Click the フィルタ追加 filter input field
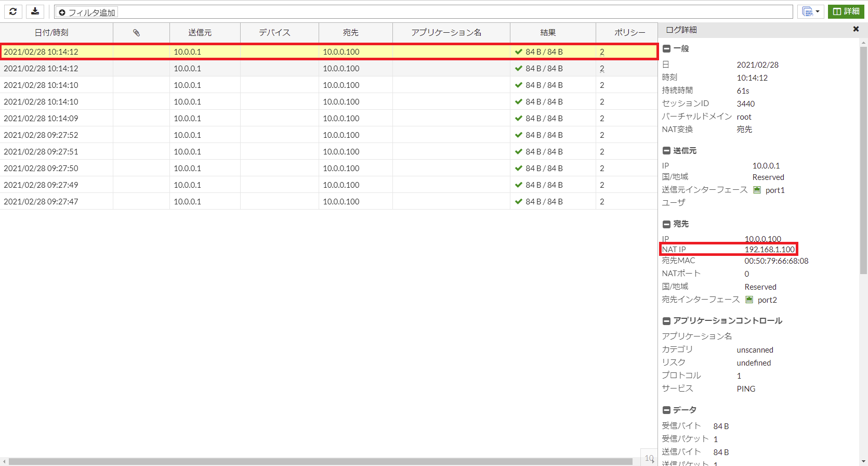The width and height of the screenshot is (868, 466). point(423,12)
